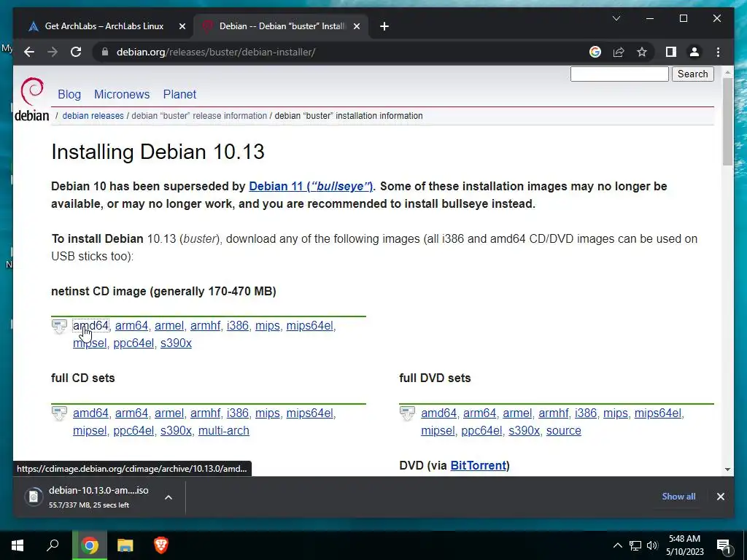Reload the Debian page

click(x=76, y=52)
